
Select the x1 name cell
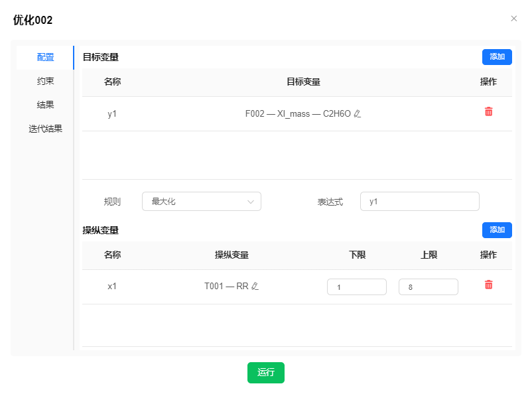(x=112, y=287)
